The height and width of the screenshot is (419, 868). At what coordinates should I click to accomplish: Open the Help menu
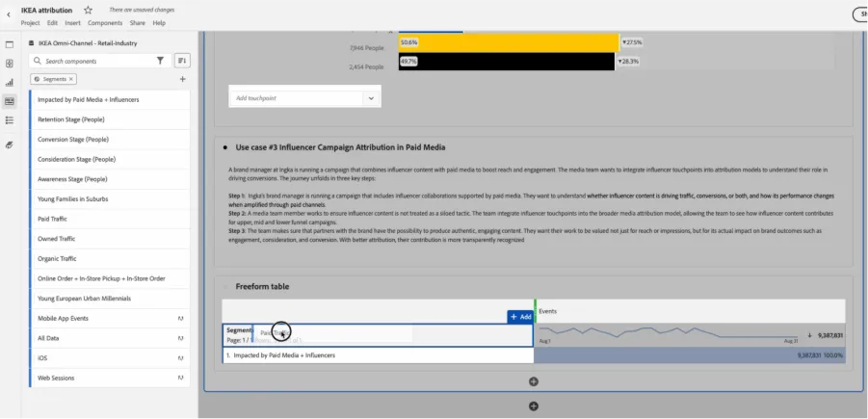pyautogui.click(x=159, y=23)
